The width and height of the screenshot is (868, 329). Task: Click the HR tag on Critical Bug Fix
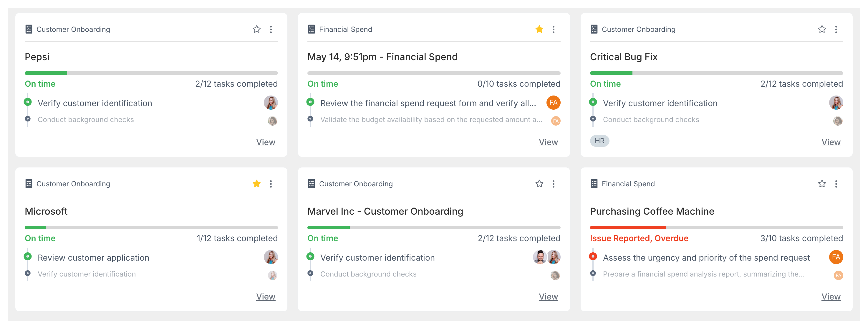(x=599, y=141)
